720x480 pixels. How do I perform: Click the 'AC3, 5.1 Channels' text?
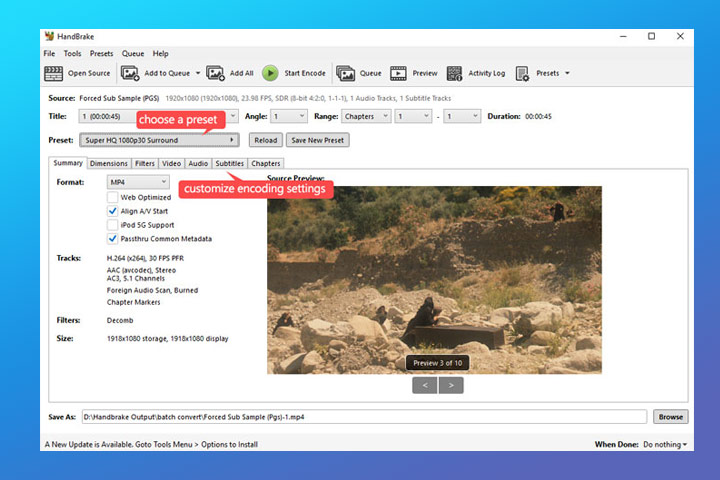tap(135, 278)
